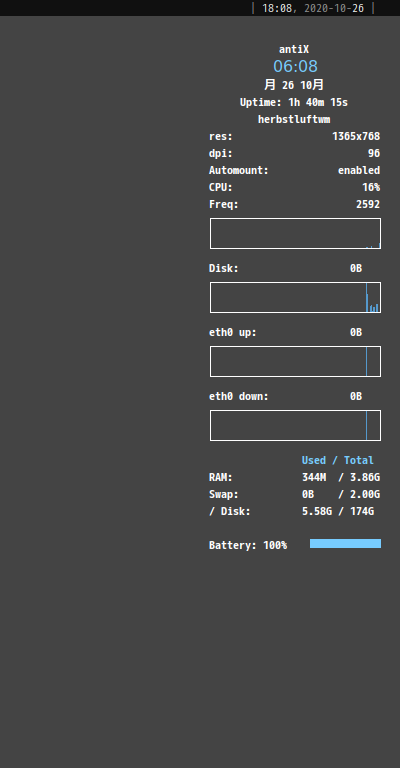
Task: Click the herbstluftwm window manager label
Action: tap(294, 119)
